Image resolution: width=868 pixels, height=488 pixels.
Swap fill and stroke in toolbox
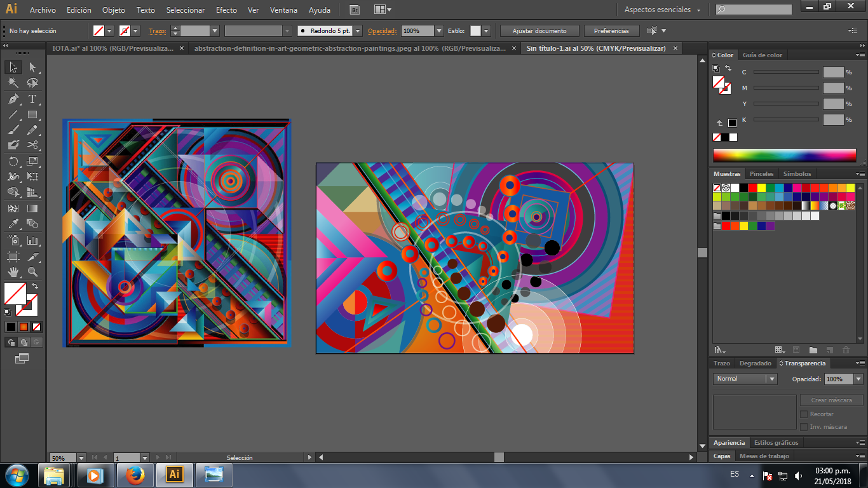tap(35, 286)
